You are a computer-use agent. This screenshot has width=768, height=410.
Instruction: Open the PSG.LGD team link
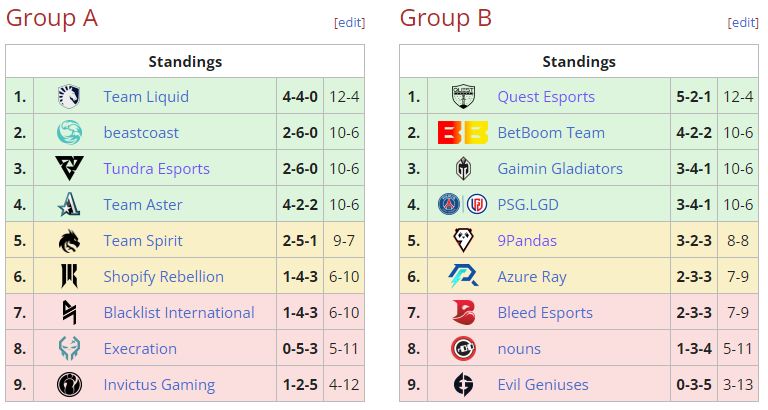point(528,205)
